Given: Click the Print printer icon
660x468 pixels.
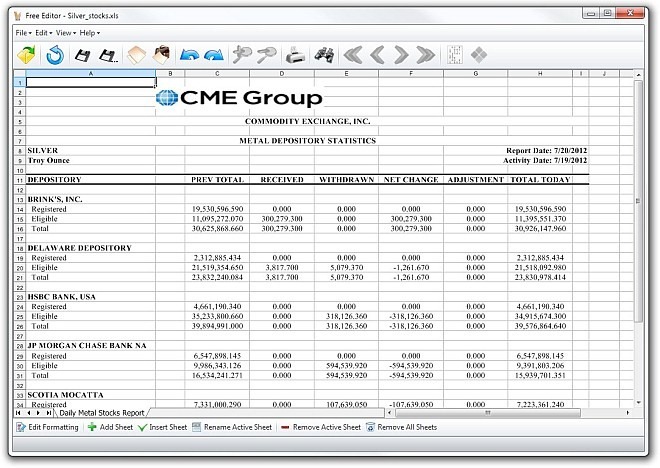Looking at the screenshot, I should (x=295, y=55).
